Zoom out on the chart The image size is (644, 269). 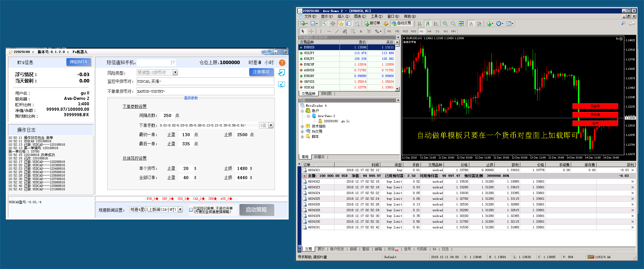453,23
